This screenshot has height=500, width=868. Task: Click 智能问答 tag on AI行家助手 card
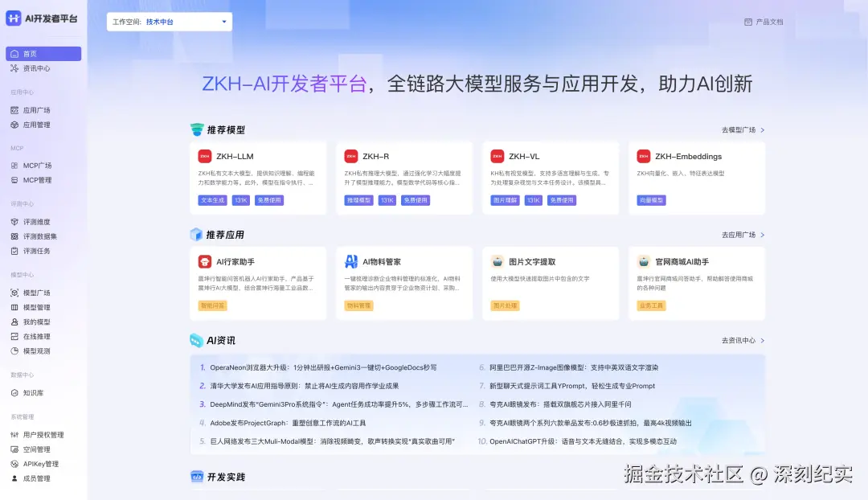coord(212,305)
